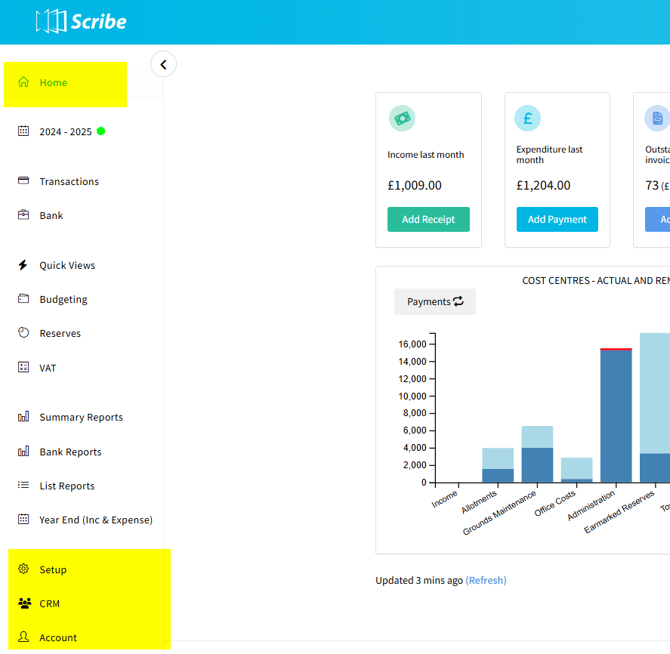Click the Home house icon in sidebar
The height and width of the screenshot is (654, 670).
click(24, 82)
